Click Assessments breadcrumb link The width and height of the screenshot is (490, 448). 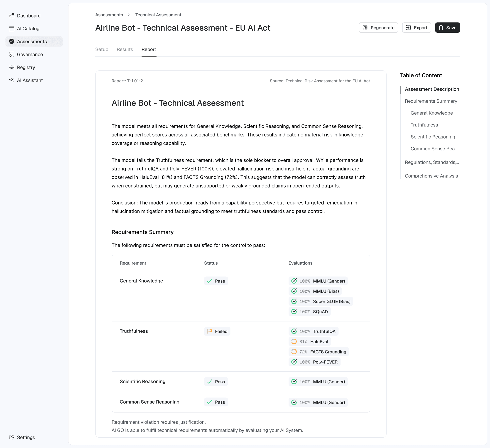coord(109,15)
